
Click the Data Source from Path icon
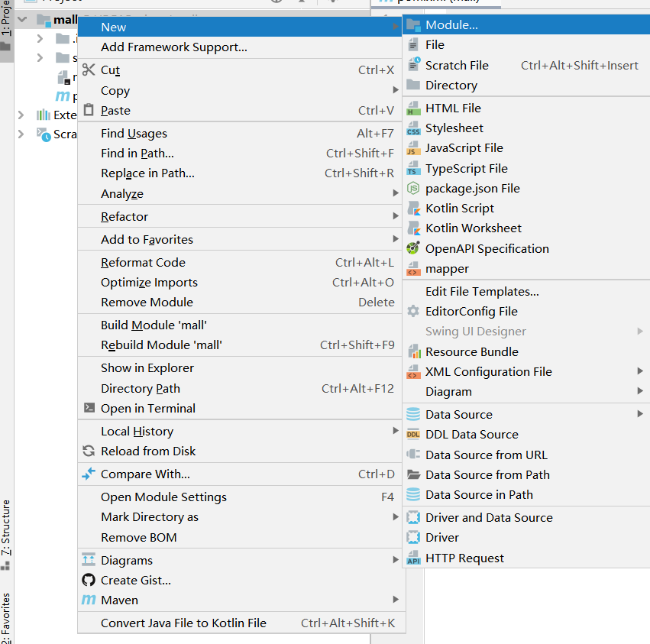click(x=413, y=474)
